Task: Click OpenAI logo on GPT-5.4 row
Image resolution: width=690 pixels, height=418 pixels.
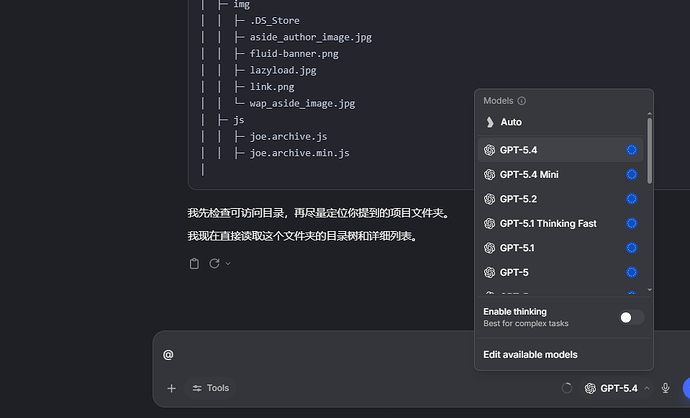Action: tap(489, 150)
